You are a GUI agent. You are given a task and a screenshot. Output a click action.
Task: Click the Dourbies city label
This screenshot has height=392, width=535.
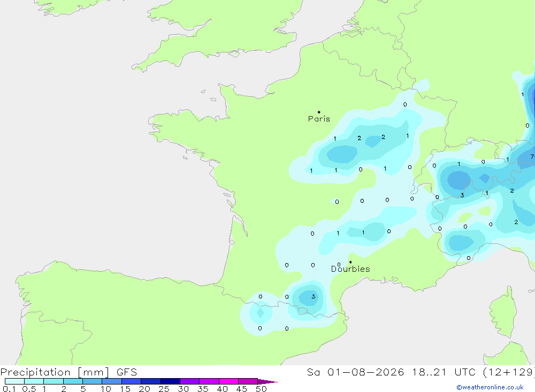[350, 269]
